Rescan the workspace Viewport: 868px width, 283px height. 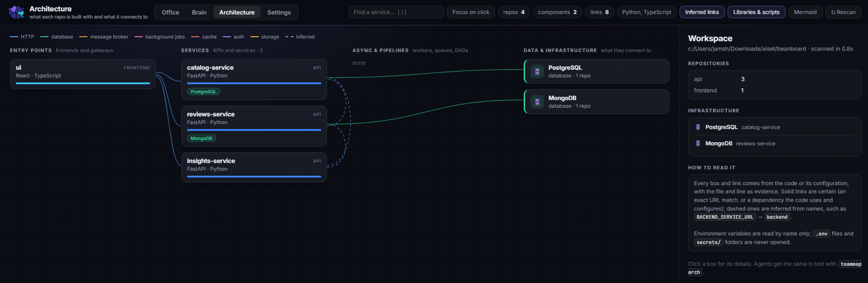coord(843,12)
